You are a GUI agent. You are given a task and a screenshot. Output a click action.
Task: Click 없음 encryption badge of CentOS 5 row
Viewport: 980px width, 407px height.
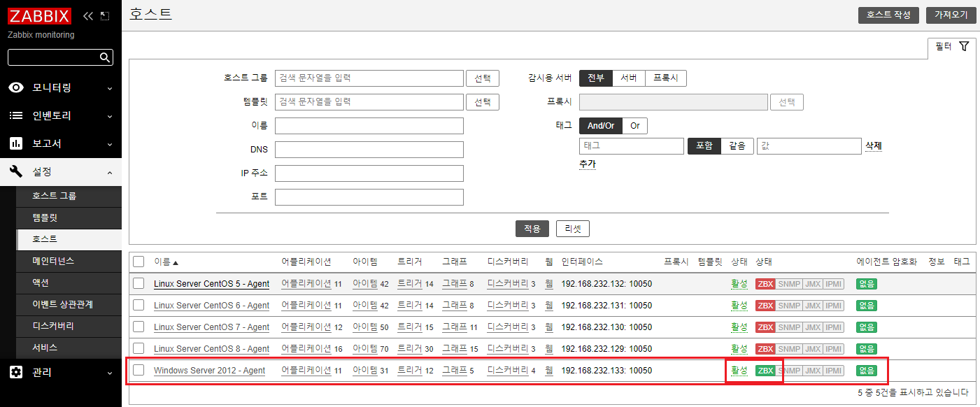(867, 284)
